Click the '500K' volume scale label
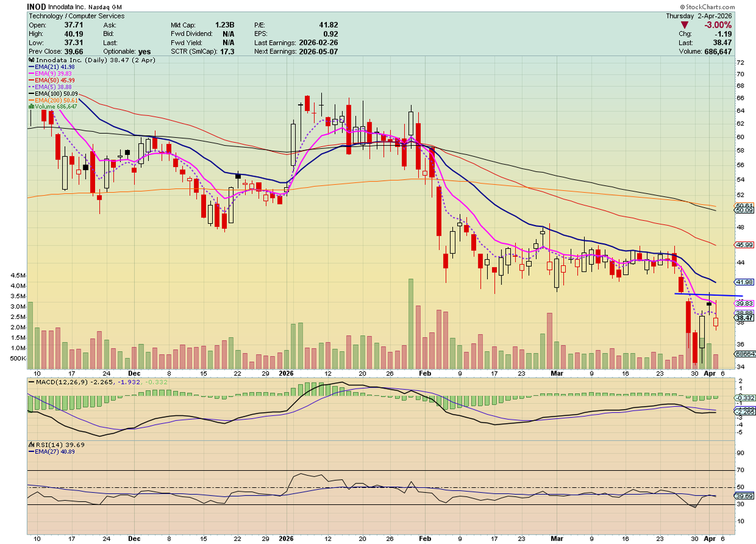Screen dimensions: 756x544 coord(18,358)
